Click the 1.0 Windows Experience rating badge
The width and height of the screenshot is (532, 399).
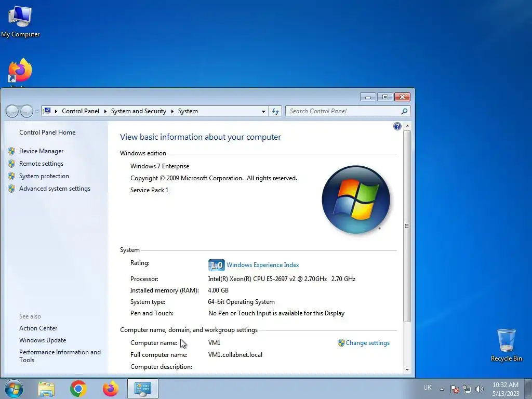[216, 265]
